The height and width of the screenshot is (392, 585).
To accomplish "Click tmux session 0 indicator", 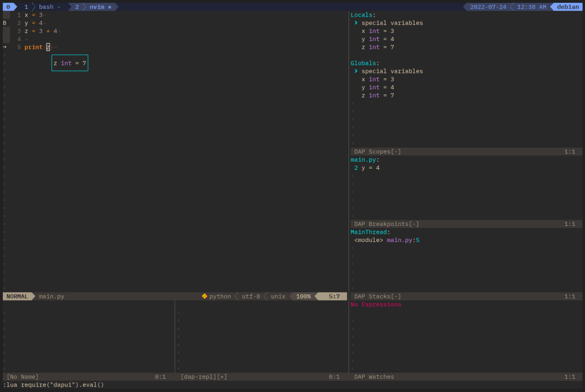I will point(8,7).
